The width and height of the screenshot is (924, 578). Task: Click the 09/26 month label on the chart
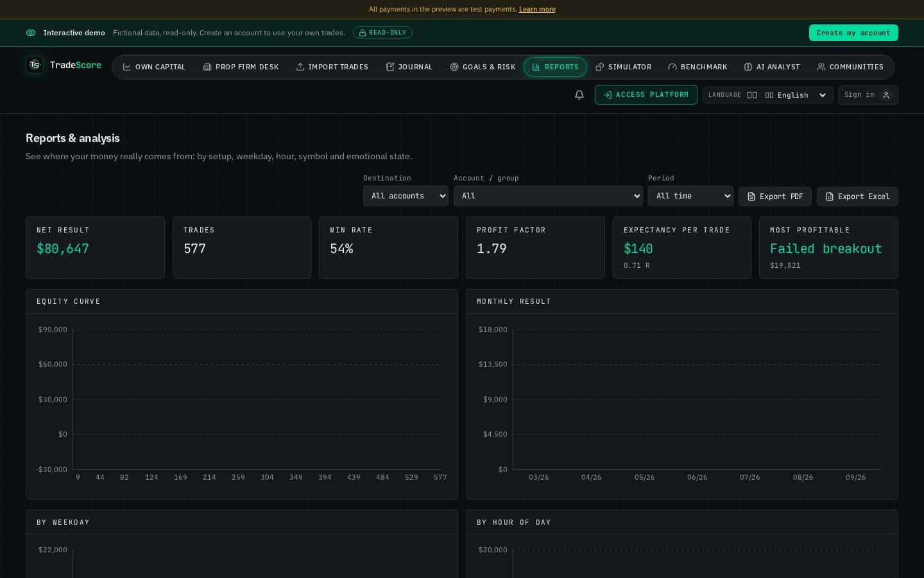(856, 477)
